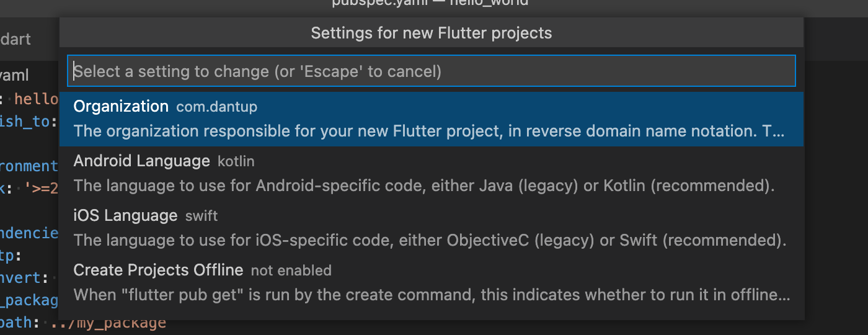
Task: Switch to the partially hidden dart editor tab
Action: coord(16,39)
